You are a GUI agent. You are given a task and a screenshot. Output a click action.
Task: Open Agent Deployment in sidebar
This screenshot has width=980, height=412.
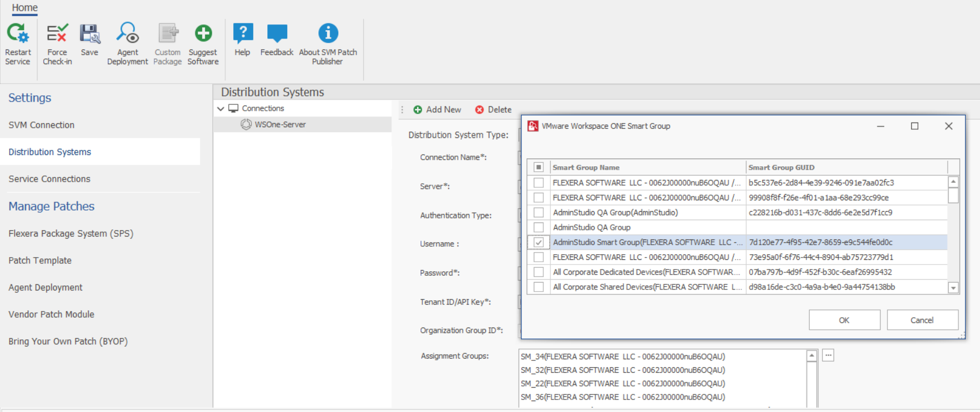[x=45, y=288]
